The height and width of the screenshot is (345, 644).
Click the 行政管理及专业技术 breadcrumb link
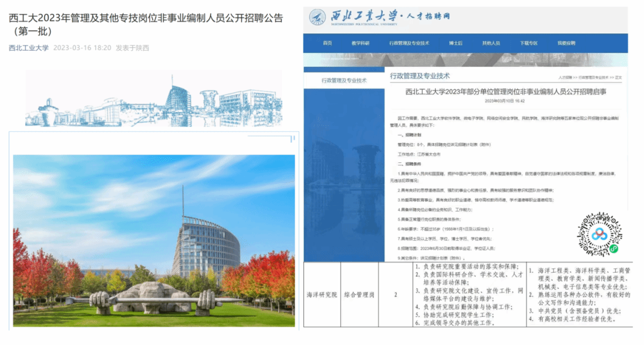(x=592, y=78)
